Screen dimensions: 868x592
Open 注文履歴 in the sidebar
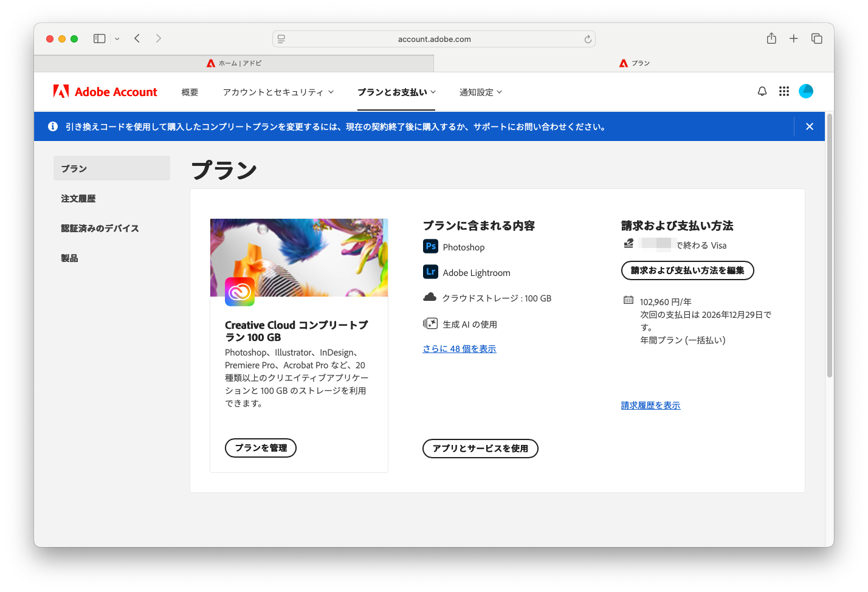(78, 199)
